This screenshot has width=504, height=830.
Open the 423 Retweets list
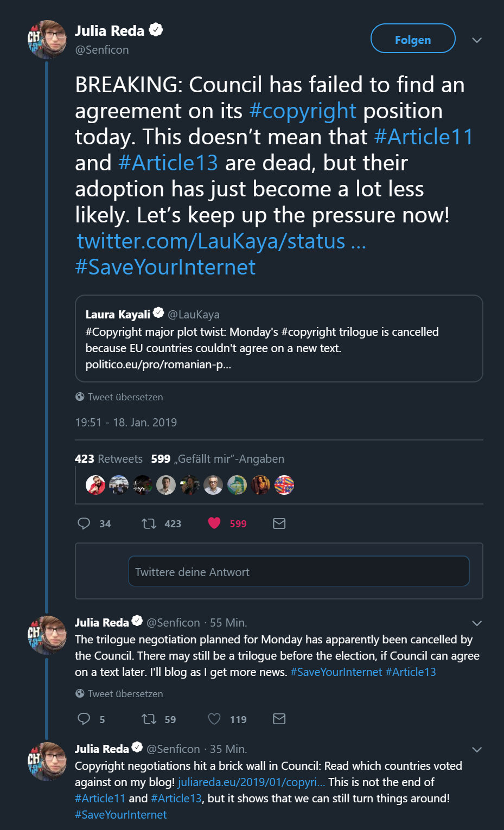tap(109, 458)
